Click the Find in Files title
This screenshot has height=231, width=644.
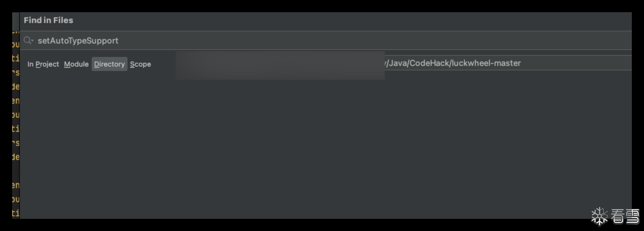tap(48, 20)
